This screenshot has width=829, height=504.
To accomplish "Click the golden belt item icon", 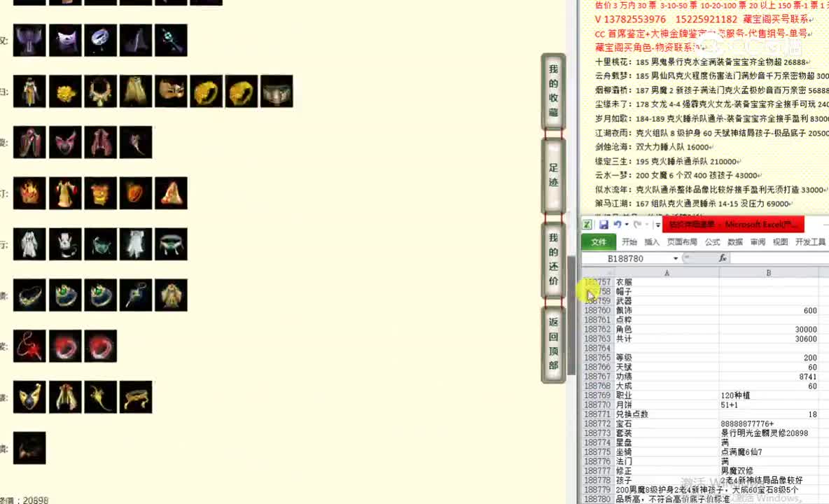I will (x=136, y=397).
